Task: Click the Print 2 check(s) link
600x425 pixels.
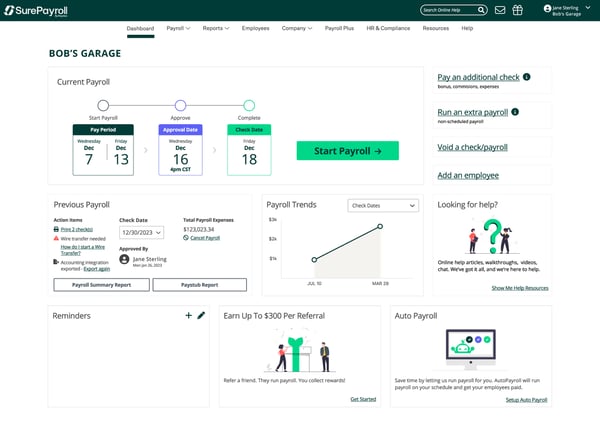Action: pyautogui.click(x=77, y=230)
